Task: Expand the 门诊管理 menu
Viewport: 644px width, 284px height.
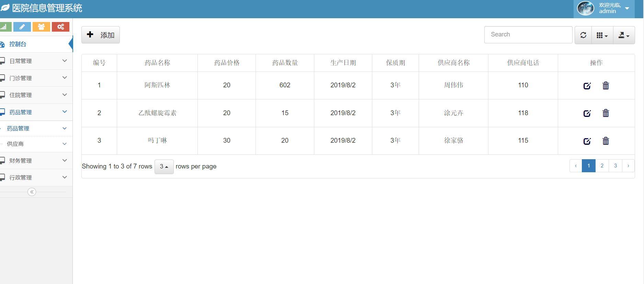Action: pyautogui.click(x=36, y=78)
